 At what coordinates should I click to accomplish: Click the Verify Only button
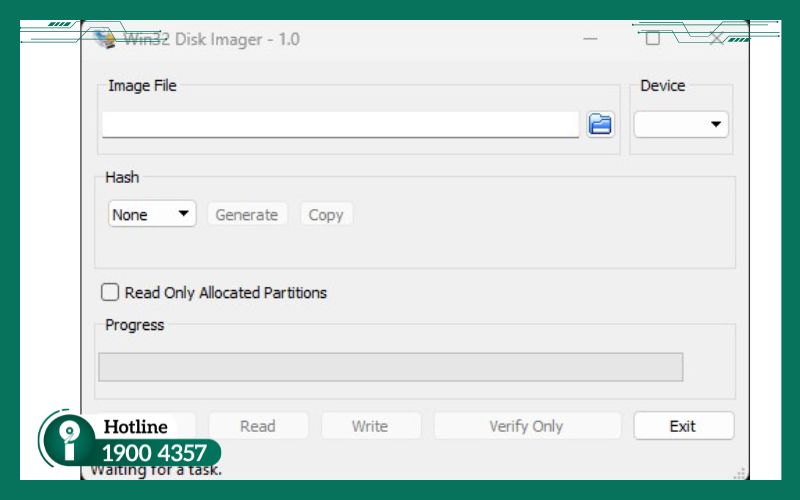(x=527, y=426)
